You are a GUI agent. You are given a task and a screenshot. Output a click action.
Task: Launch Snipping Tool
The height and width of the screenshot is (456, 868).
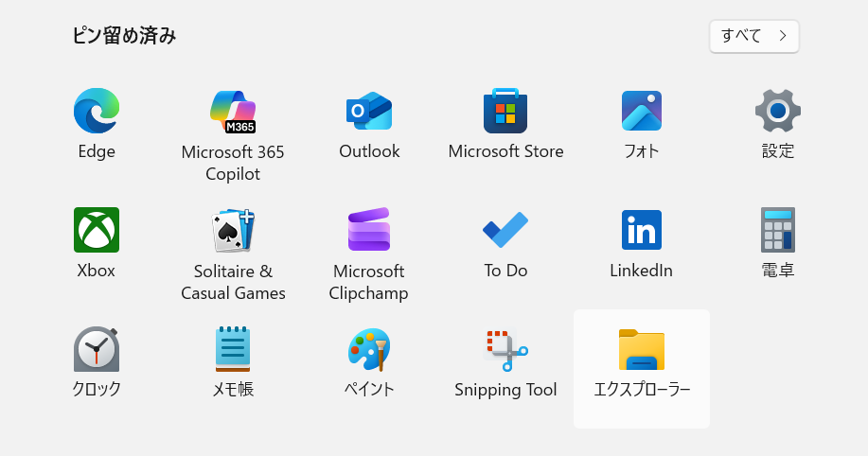(505, 350)
